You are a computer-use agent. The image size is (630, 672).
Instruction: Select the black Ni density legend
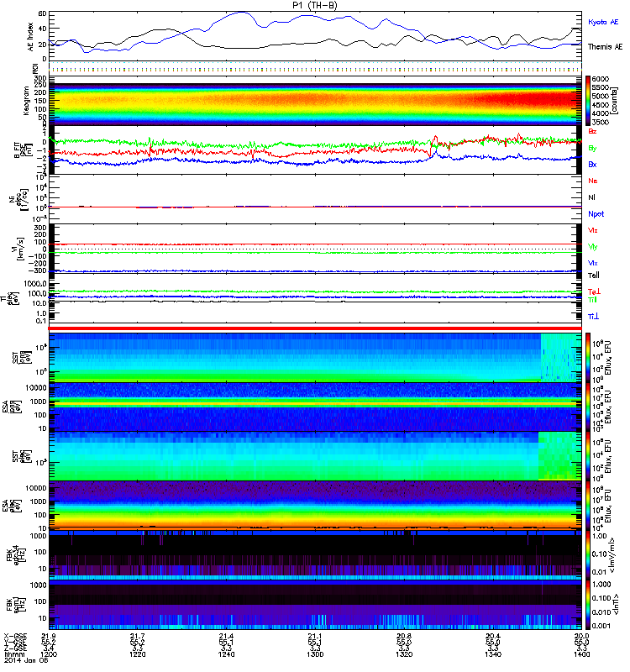(x=591, y=197)
